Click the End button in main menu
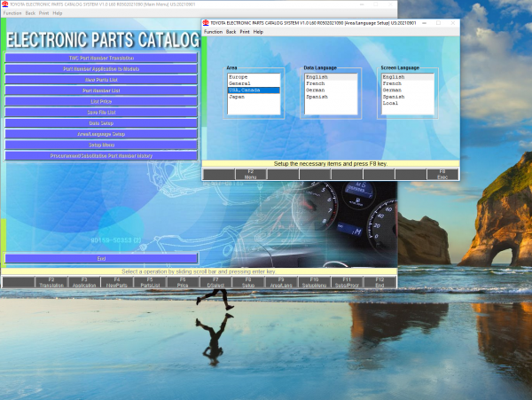Screen dimensions: 532x400 tap(100, 258)
